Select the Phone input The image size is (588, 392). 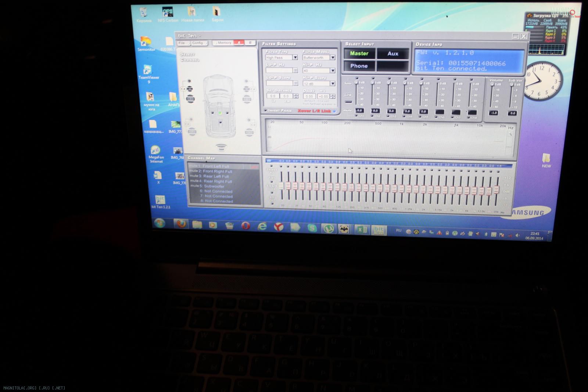[359, 66]
